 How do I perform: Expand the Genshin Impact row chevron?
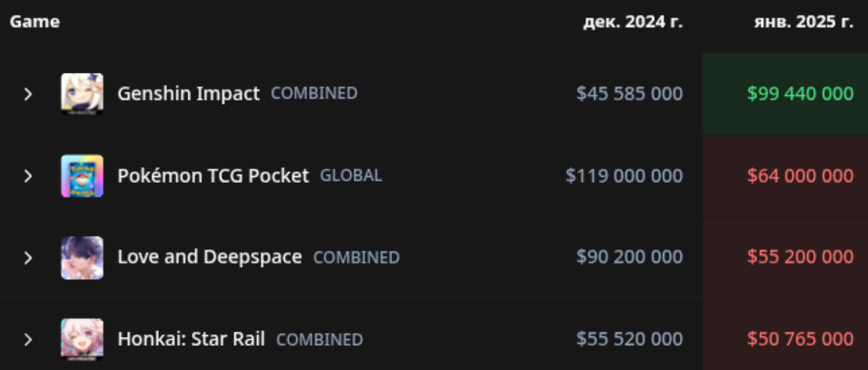click(28, 94)
